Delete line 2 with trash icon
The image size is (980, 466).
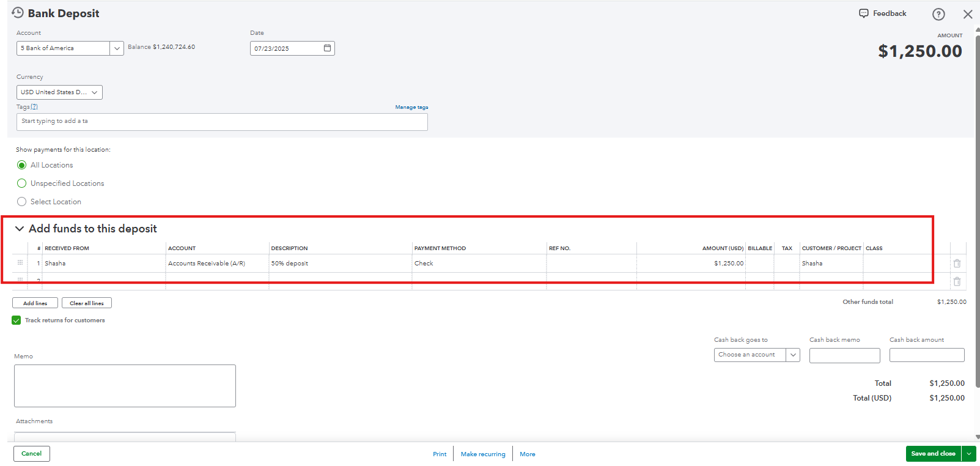(x=957, y=282)
